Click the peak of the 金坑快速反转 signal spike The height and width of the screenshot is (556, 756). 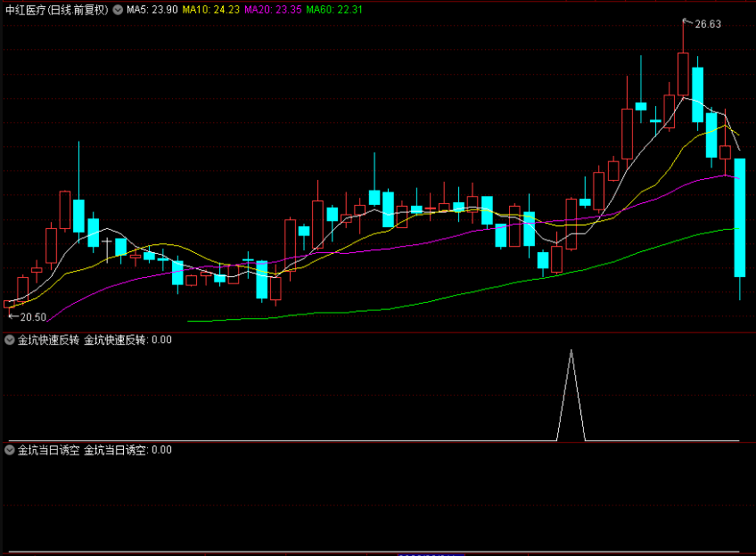(x=571, y=351)
